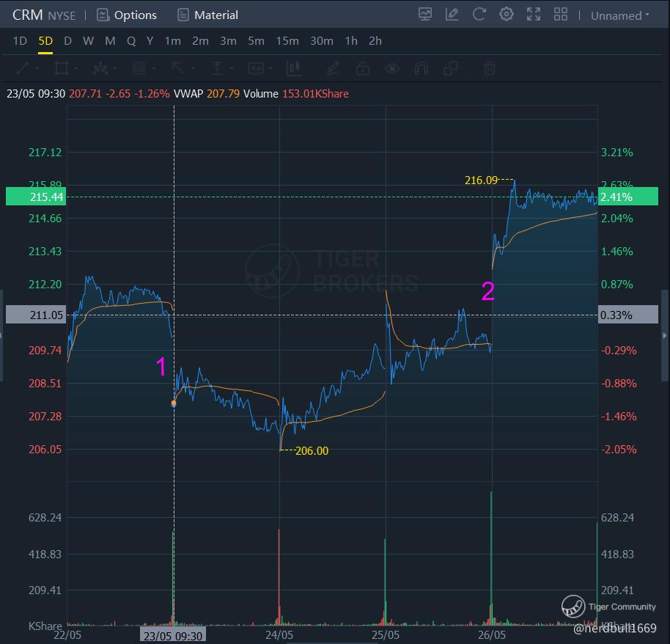The height and width of the screenshot is (644, 670).
Task: Select the 30m interval
Action: [321, 41]
